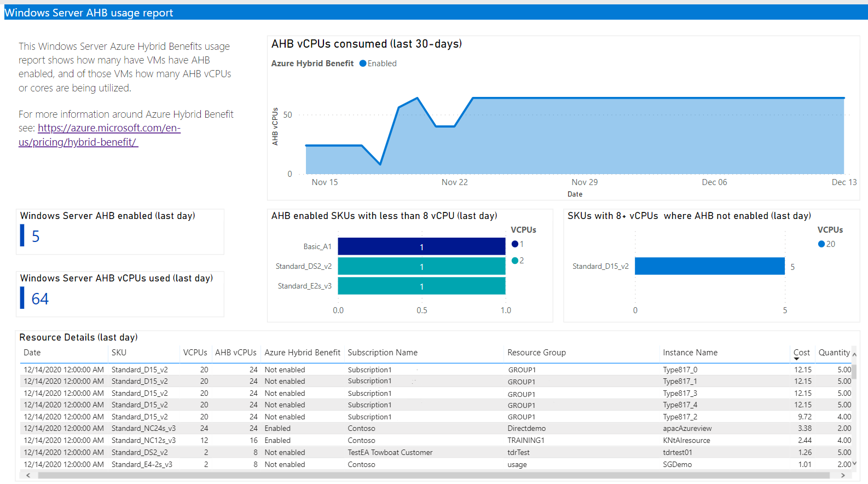Sort by the Subscription Name column header
Screen dimensions: 868x484
[382, 353]
